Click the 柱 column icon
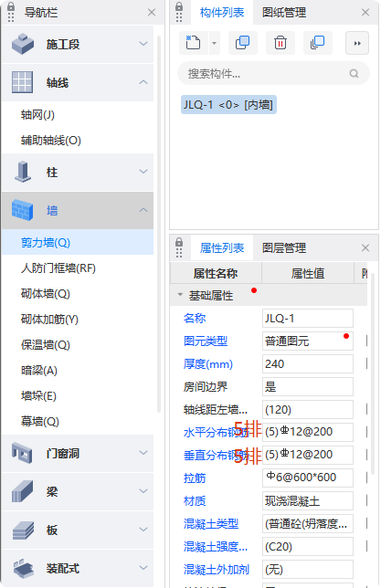The image size is (381, 588). coord(23,172)
